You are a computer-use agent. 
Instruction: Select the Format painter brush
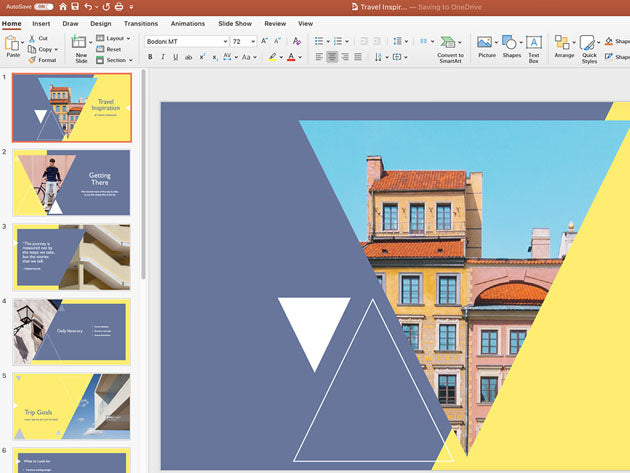tap(41, 60)
